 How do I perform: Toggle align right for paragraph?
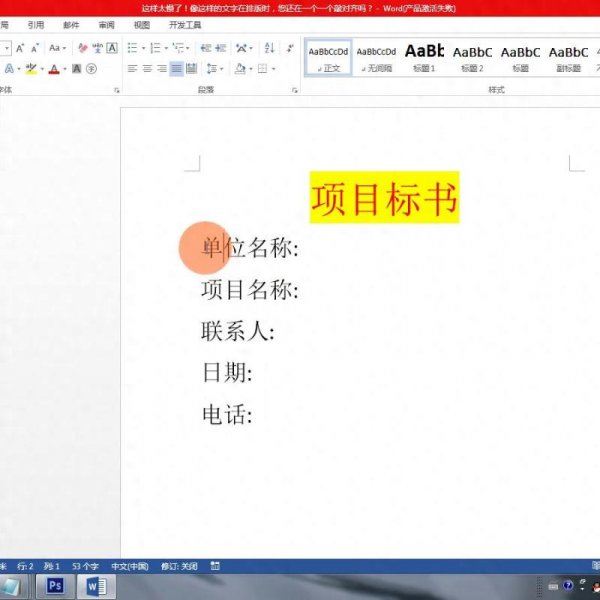click(x=162, y=69)
